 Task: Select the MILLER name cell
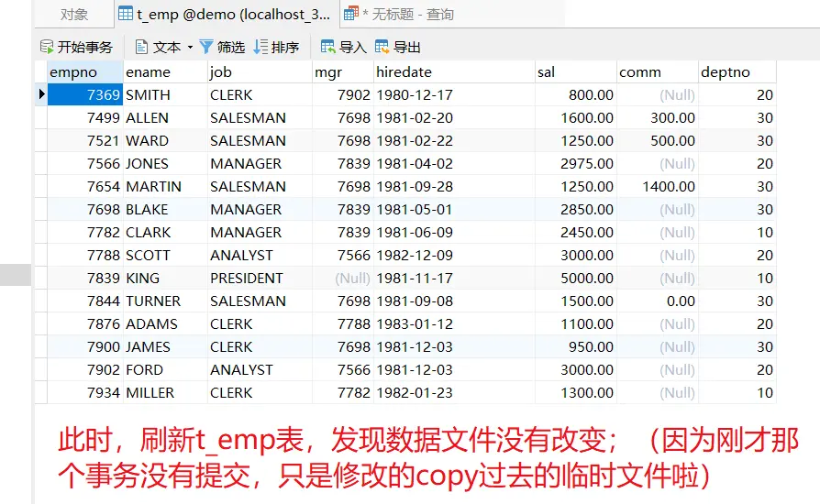pyautogui.click(x=165, y=393)
